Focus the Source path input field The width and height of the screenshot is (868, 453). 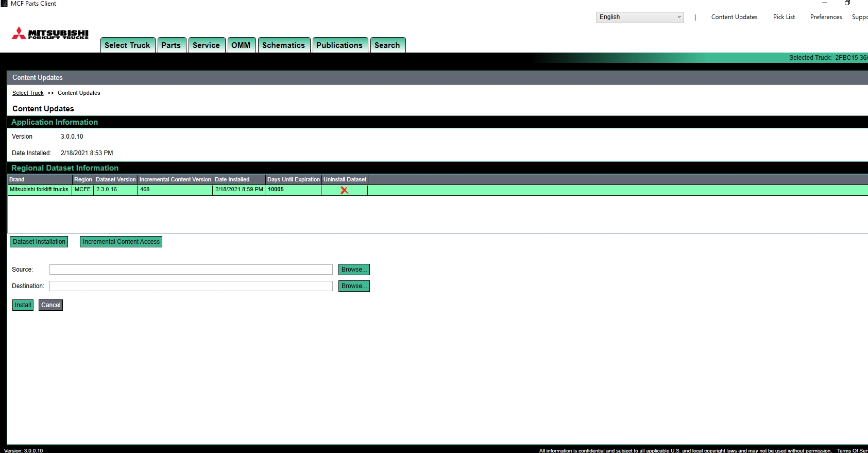coord(191,270)
